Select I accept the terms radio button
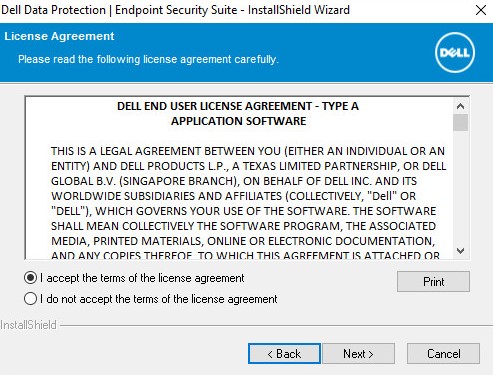Viewport: 493px width, 375px height. [x=30, y=278]
